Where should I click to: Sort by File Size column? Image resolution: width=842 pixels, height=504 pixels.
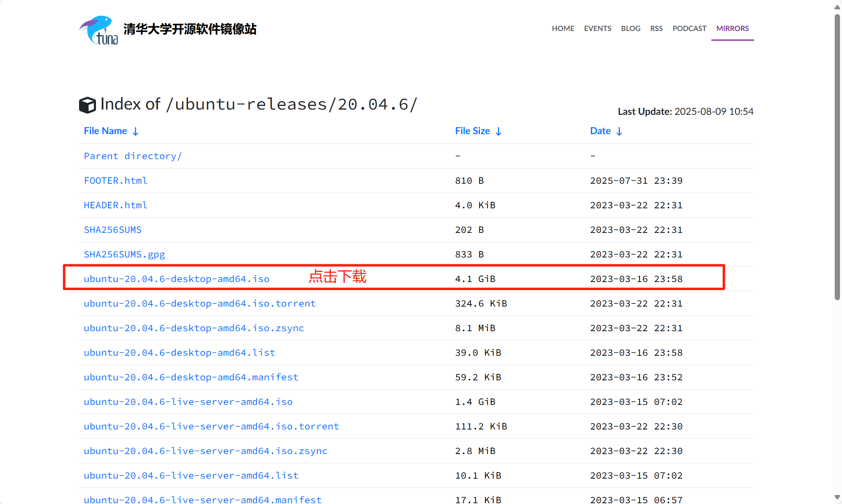pos(478,131)
